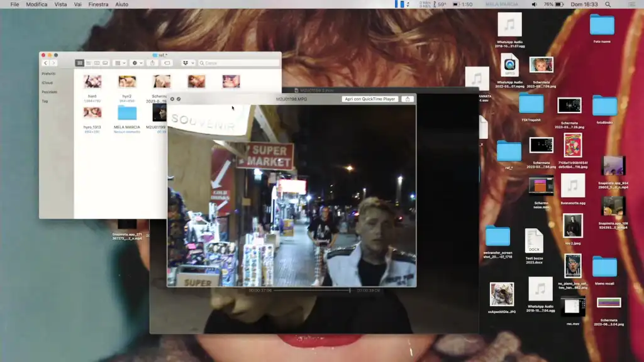Image resolution: width=644 pixels, height=362 pixels.
Task: Select the FSKTrapshit desktop folder
Action: [531, 104]
